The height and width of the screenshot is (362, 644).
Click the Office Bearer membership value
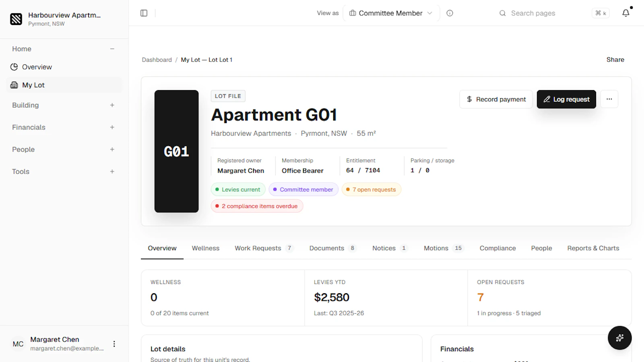point(302,171)
